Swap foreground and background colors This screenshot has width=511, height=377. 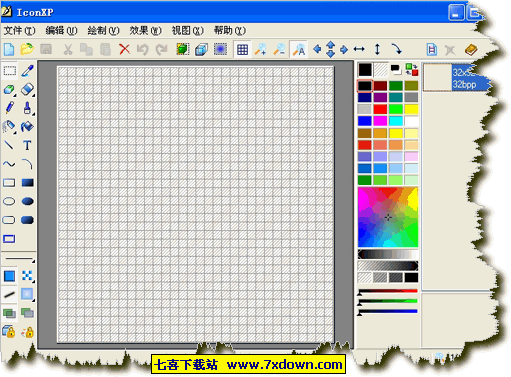click(412, 70)
